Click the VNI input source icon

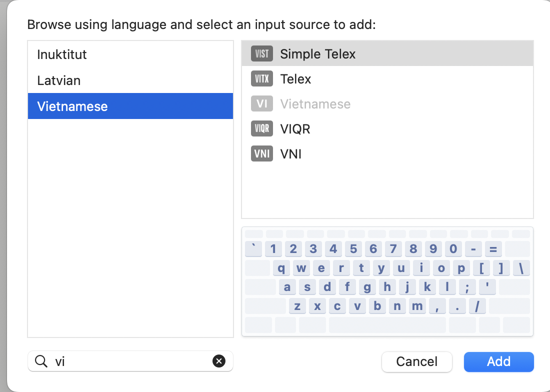261,154
